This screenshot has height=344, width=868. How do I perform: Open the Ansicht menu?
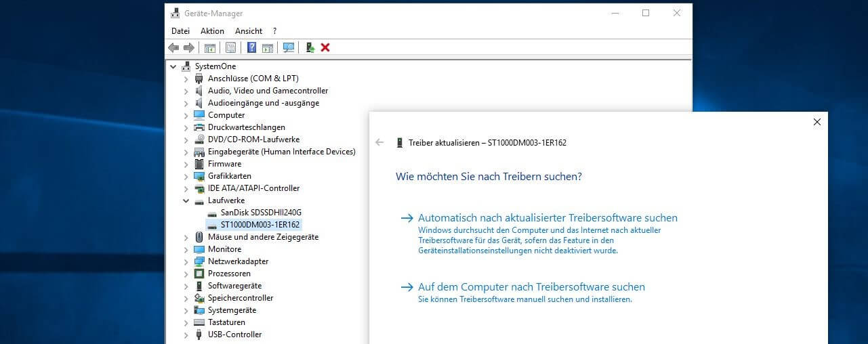pos(249,31)
